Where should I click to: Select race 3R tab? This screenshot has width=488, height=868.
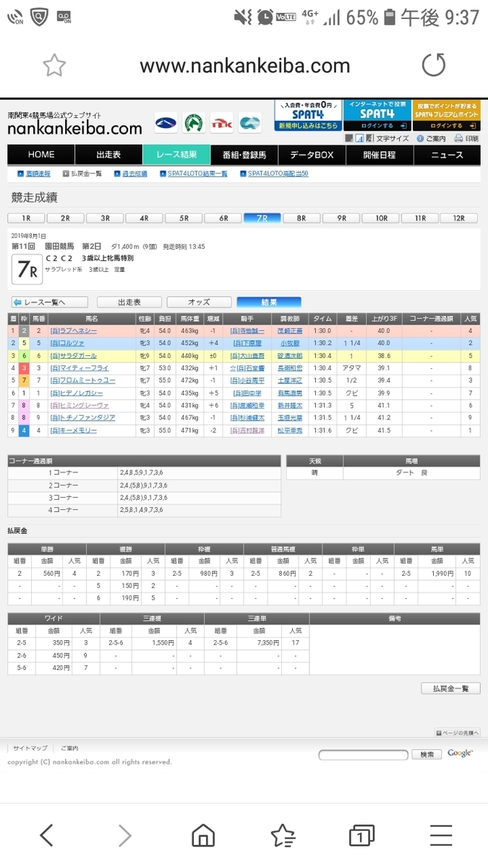click(x=105, y=218)
